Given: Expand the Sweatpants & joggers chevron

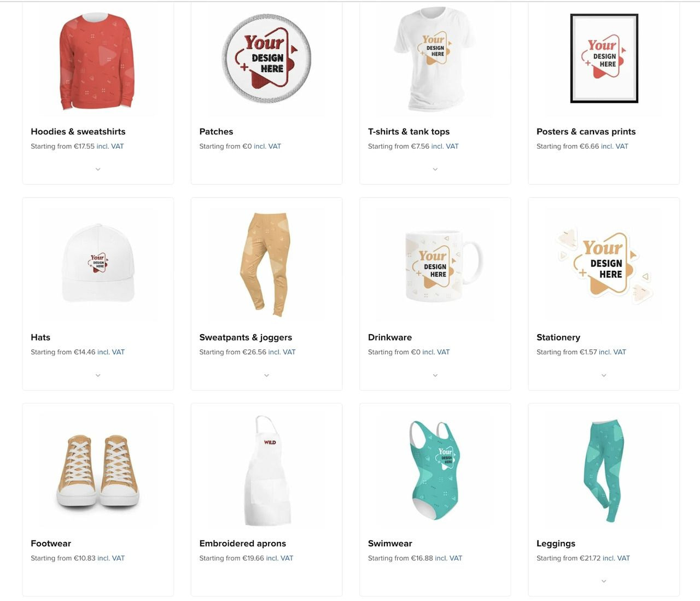Looking at the screenshot, I should 266,376.
